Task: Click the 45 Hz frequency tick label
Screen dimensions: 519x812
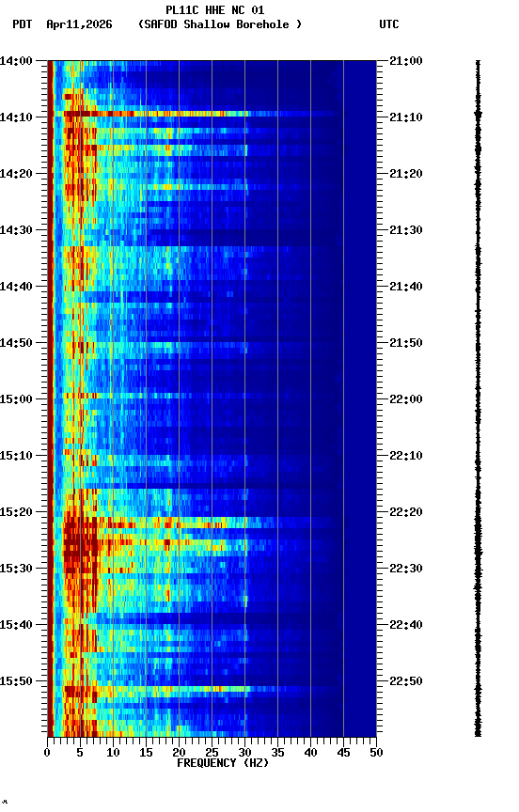Action: click(343, 753)
